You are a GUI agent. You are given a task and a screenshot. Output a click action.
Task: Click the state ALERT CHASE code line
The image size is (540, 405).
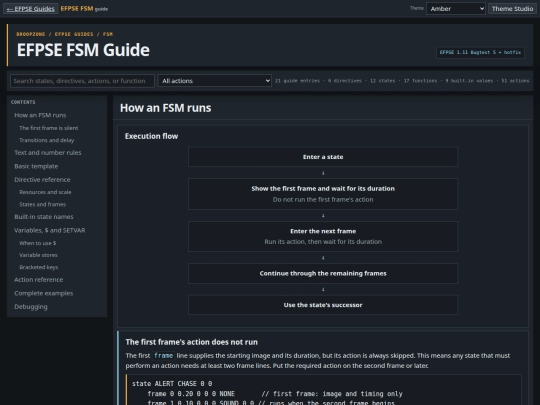tap(172, 384)
